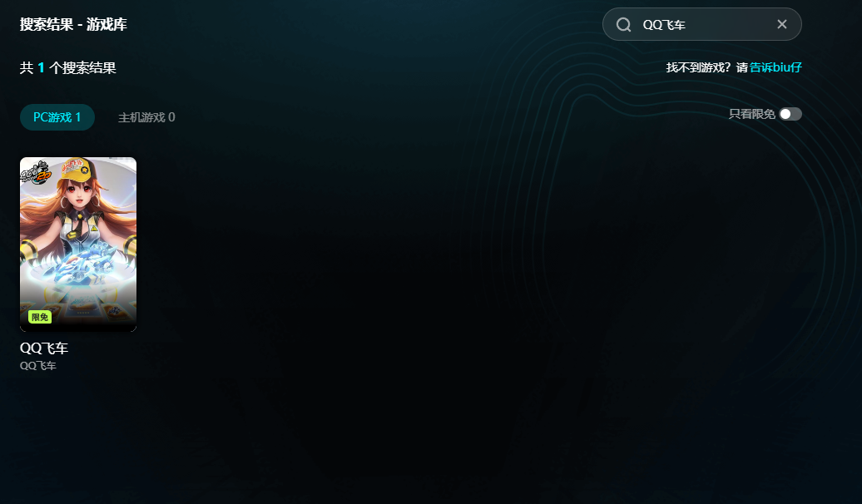Click the 共 1 个搜索结果 count text
The image size is (862, 504).
coord(68,67)
